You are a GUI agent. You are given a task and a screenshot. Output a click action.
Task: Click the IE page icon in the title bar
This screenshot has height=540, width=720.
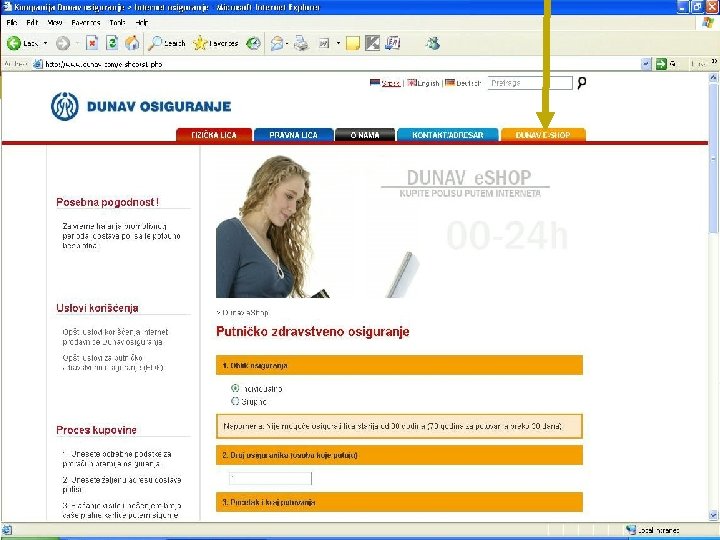[x=7, y=7]
